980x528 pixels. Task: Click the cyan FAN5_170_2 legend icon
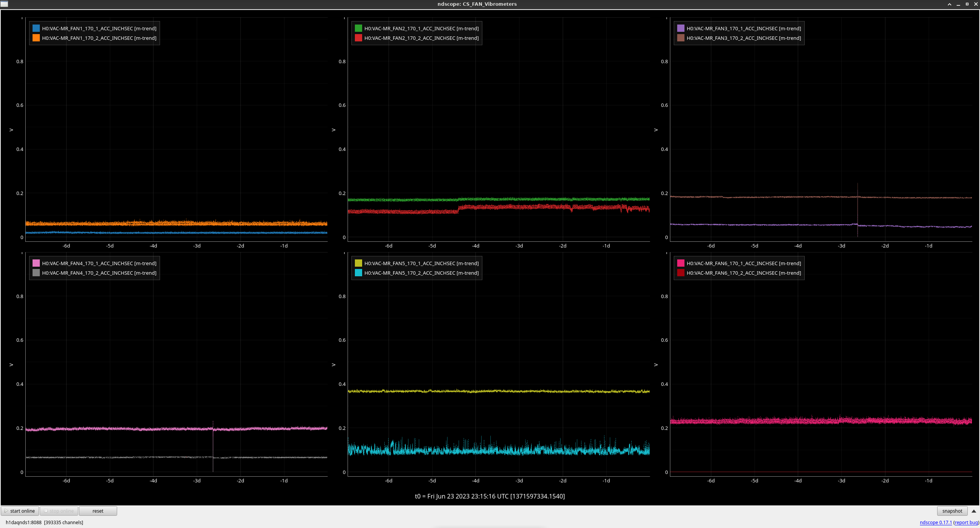358,273
